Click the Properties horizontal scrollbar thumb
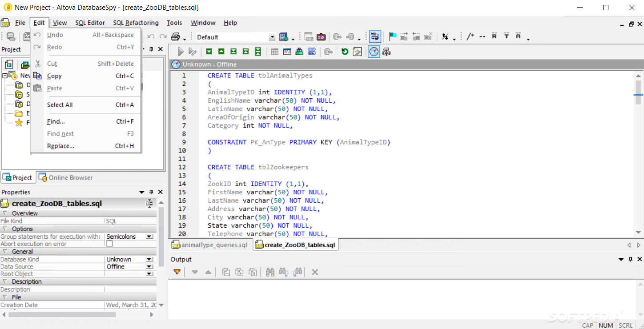 pyautogui.click(x=62, y=314)
